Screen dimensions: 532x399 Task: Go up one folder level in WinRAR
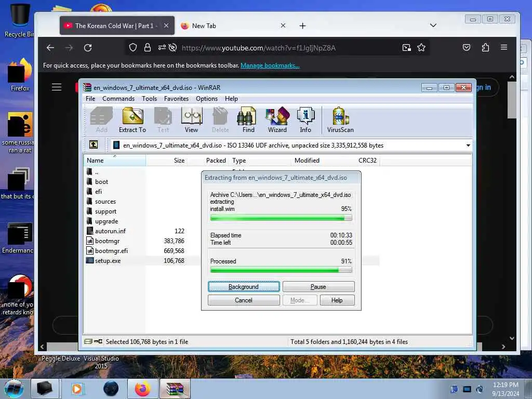tap(94, 145)
